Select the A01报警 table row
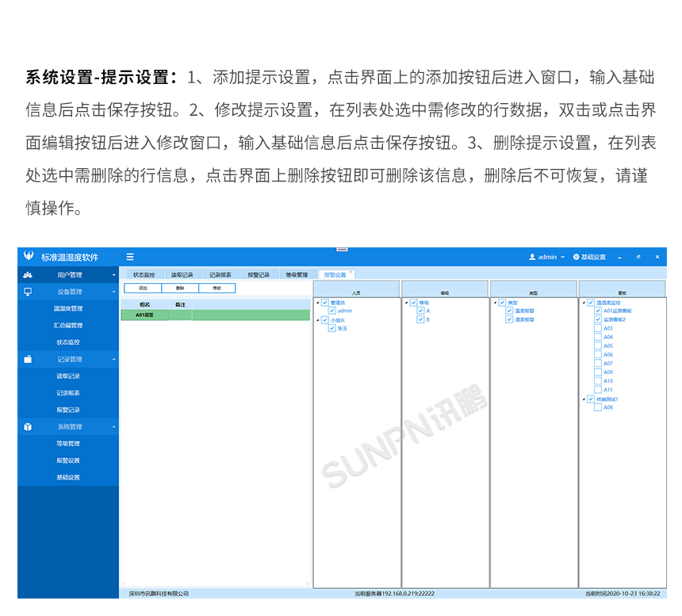 [x=215, y=315]
